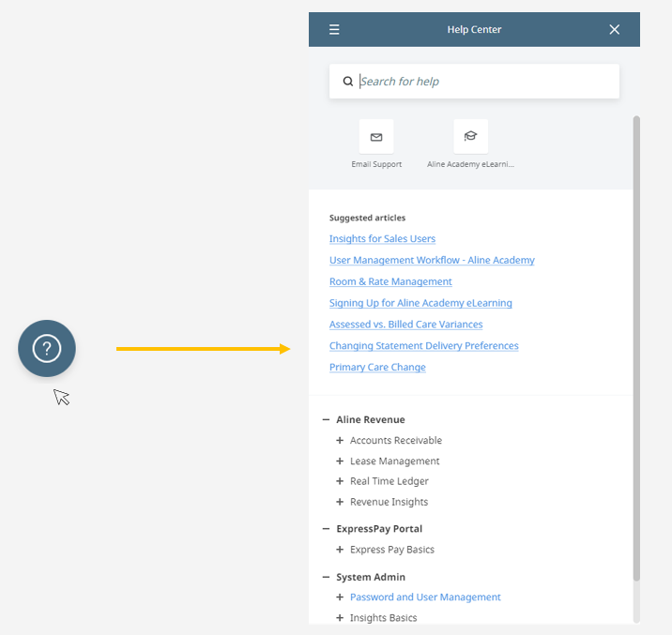Click the Email Support label
672x635 pixels.
pyautogui.click(x=376, y=164)
